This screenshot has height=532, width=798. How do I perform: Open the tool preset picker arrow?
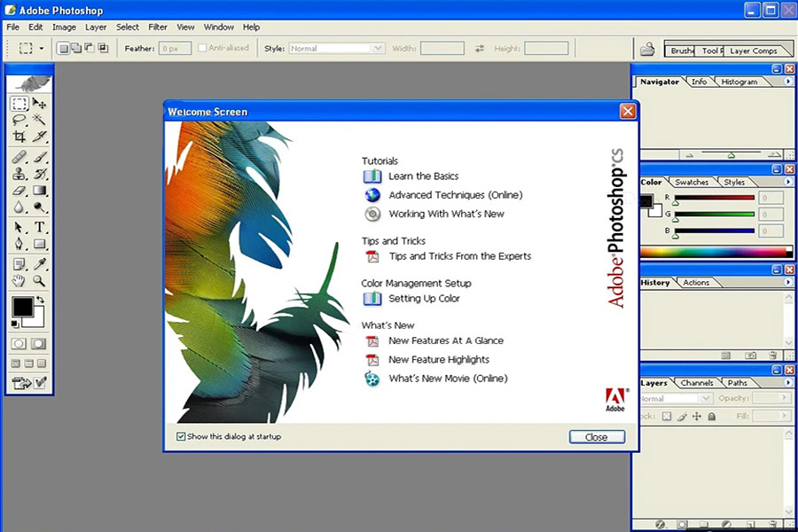42,49
